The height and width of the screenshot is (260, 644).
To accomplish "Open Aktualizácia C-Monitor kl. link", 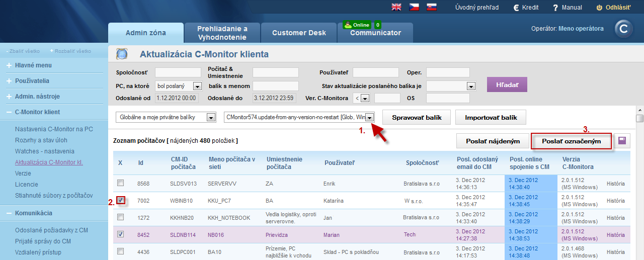I will [x=49, y=162].
